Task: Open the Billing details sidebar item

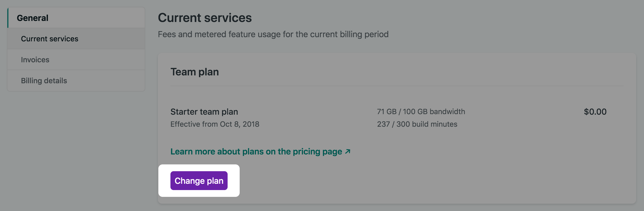Action: pyautogui.click(x=44, y=81)
